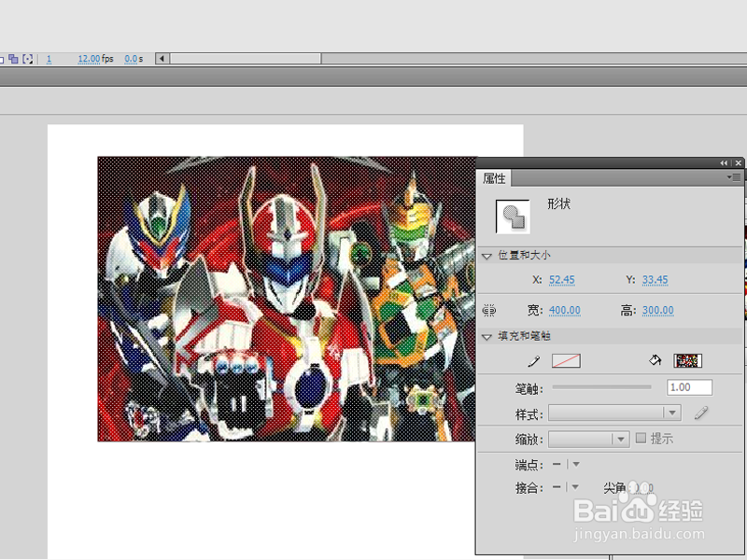Viewport: 747px width, 560px height.
Task: Click the height value 300.00
Action: coord(658,311)
